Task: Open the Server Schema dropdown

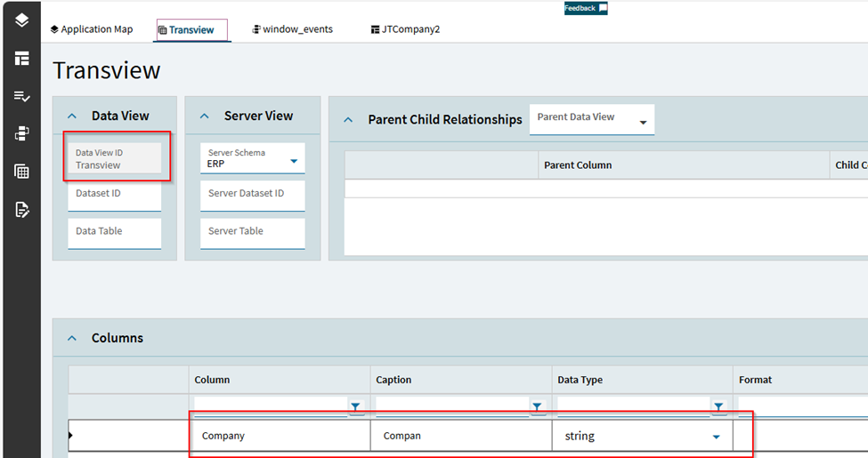Action: pyautogui.click(x=294, y=161)
